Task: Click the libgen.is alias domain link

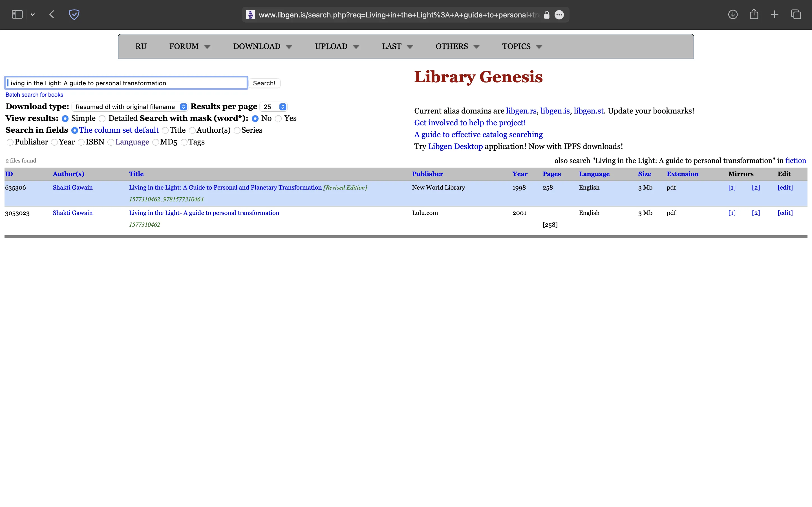Action: [554, 111]
